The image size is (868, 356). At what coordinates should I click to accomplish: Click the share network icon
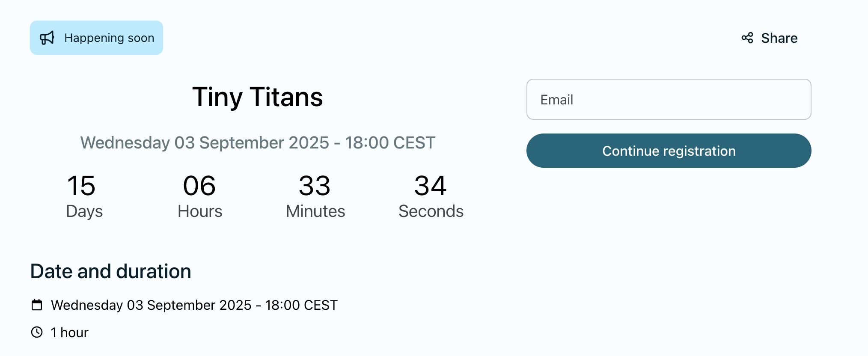click(x=747, y=38)
